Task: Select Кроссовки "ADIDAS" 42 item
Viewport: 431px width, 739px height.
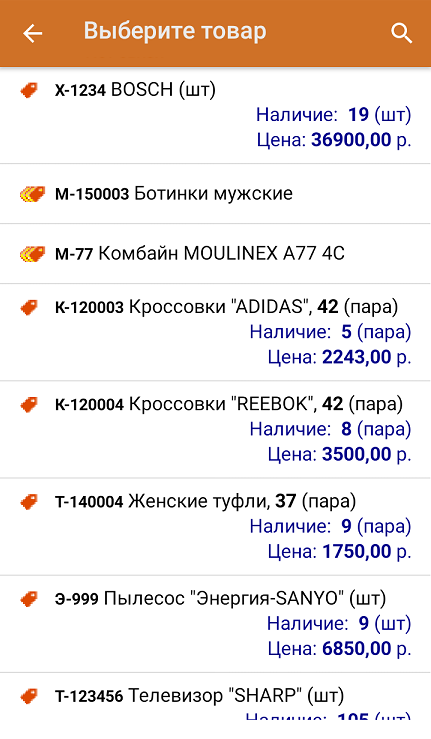Action: point(216,332)
